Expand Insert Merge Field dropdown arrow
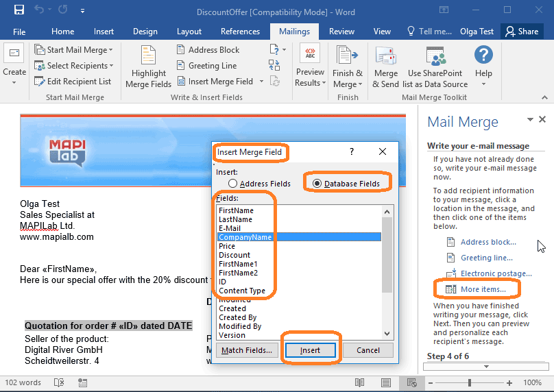This screenshot has height=392, width=554. click(x=261, y=82)
